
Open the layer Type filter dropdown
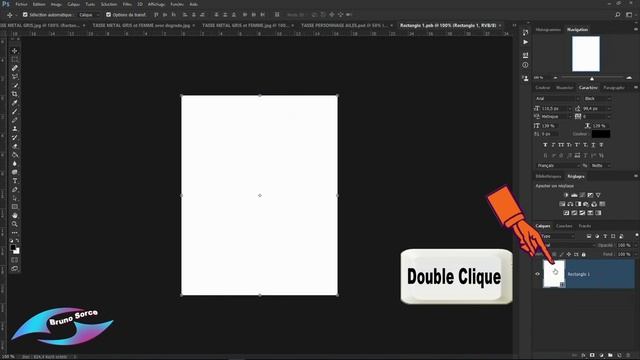click(x=558, y=236)
